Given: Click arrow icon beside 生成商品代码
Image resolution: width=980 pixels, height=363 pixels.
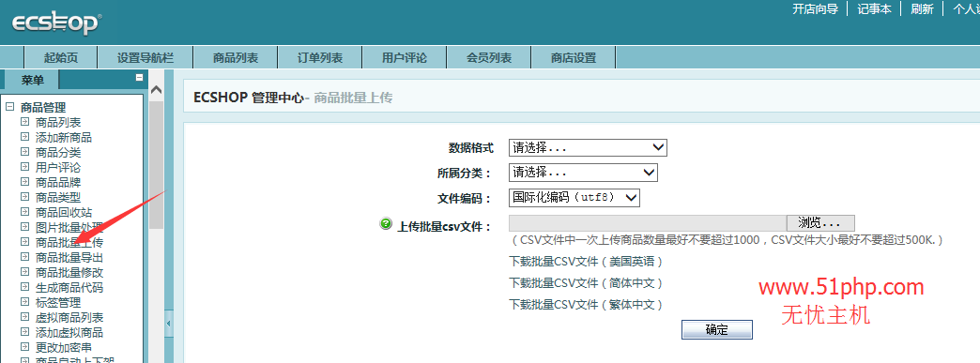Looking at the screenshot, I should [x=24, y=287].
